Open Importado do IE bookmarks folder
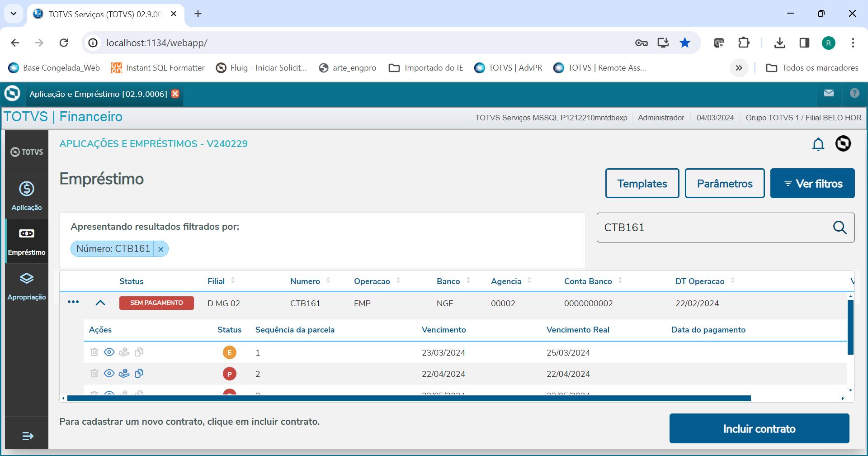 point(426,68)
